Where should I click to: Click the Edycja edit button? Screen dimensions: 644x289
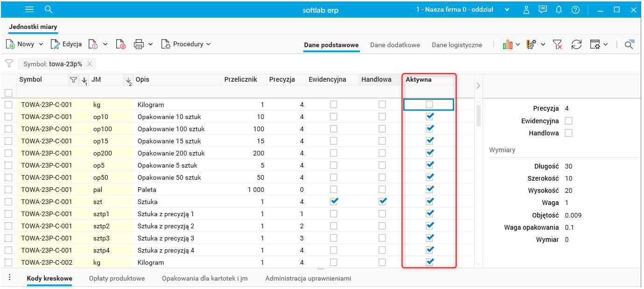tap(66, 44)
